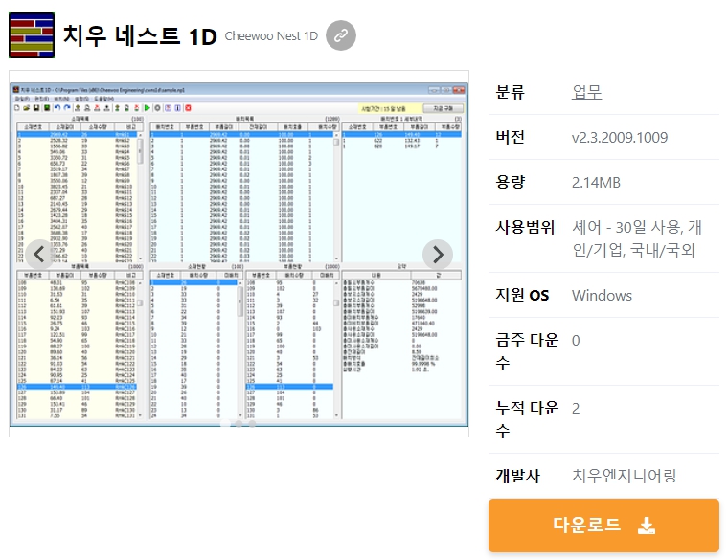Click the 금주 다운수 label
Screen dimensions: 728x560
527,351
